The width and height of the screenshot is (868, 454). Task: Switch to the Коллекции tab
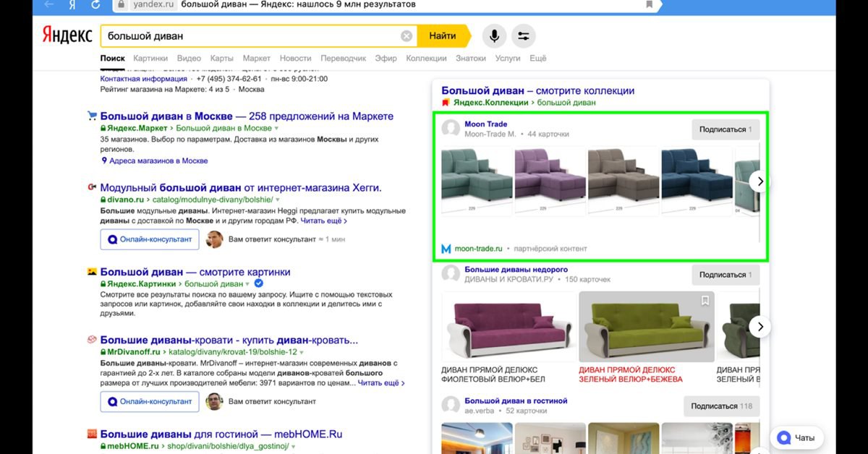point(426,59)
